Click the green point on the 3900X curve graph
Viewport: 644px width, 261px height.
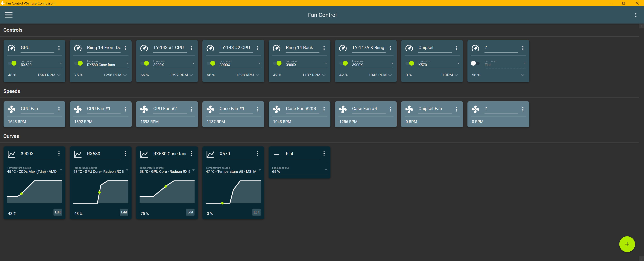point(22,193)
